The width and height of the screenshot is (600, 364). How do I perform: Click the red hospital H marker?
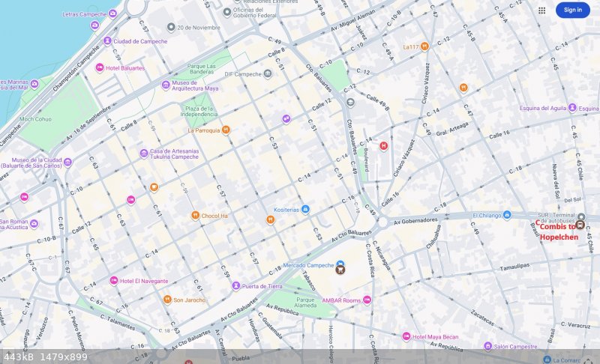coord(384,146)
